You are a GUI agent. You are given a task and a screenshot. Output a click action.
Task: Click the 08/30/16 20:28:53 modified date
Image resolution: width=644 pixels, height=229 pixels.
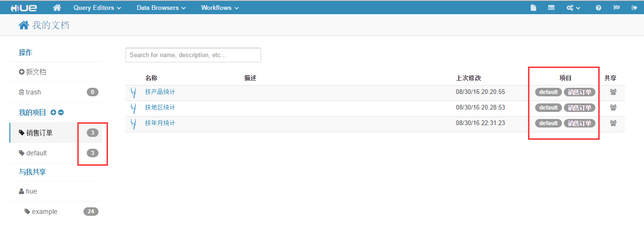pos(480,108)
